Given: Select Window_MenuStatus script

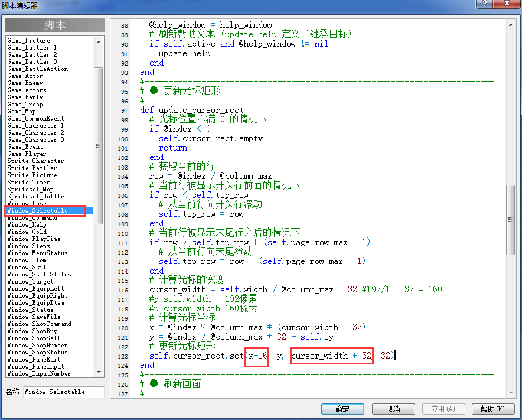Looking at the screenshot, I should point(38,253).
